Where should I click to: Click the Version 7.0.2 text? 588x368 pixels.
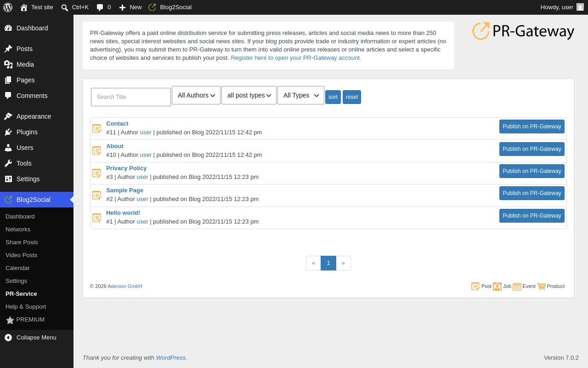[561, 357]
